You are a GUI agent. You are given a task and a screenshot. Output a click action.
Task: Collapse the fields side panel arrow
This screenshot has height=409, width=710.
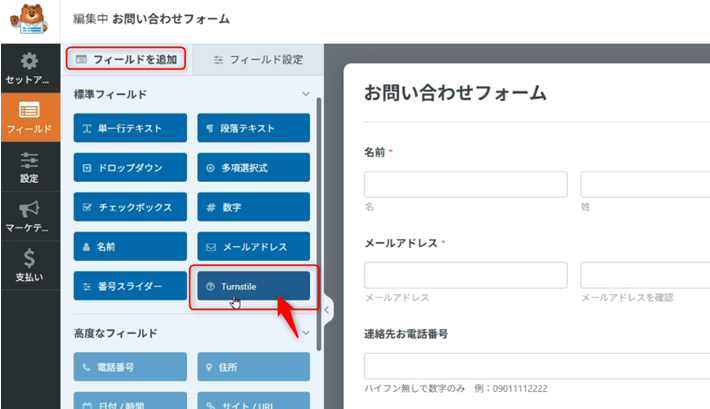(x=327, y=310)
